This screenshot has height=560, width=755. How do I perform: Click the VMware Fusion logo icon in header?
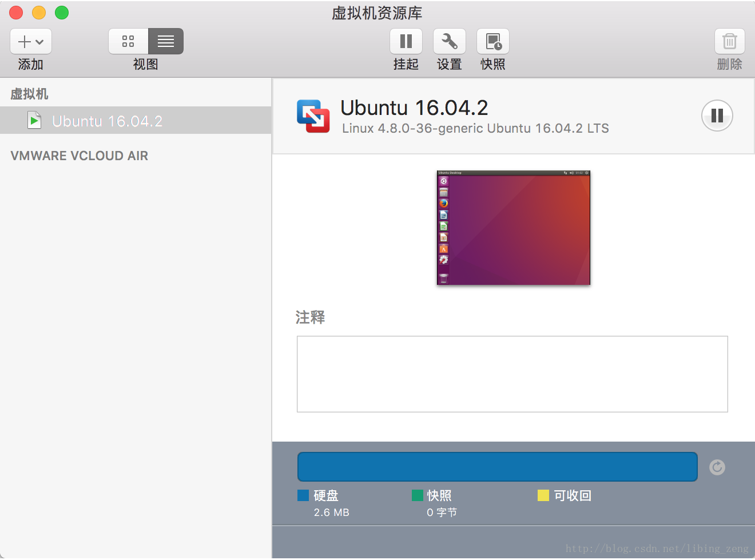313,116
